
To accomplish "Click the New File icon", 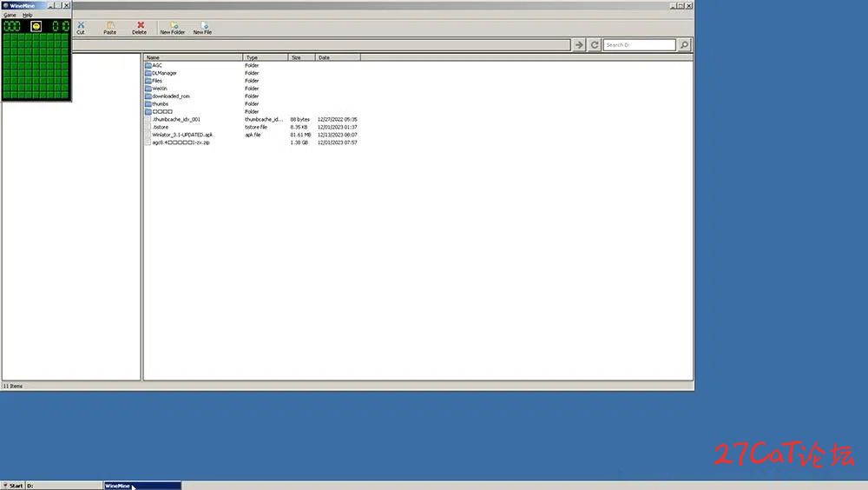I will coord(204,25).
